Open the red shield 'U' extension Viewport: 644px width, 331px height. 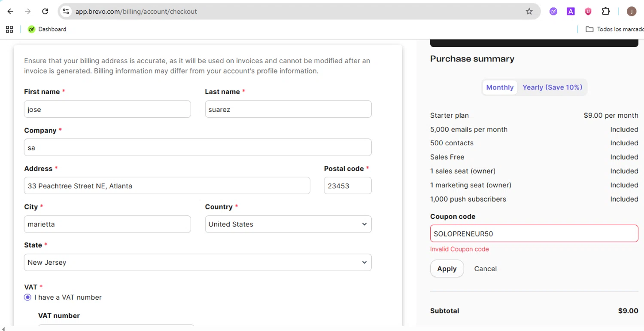(x=588, y=12)
